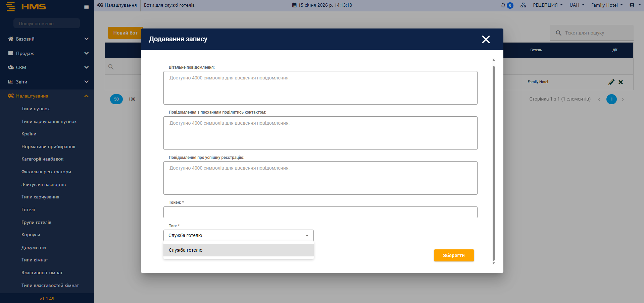The image size is (644, 303).
Task: Click the table filter magnifier icon
Action: [111, 67]
